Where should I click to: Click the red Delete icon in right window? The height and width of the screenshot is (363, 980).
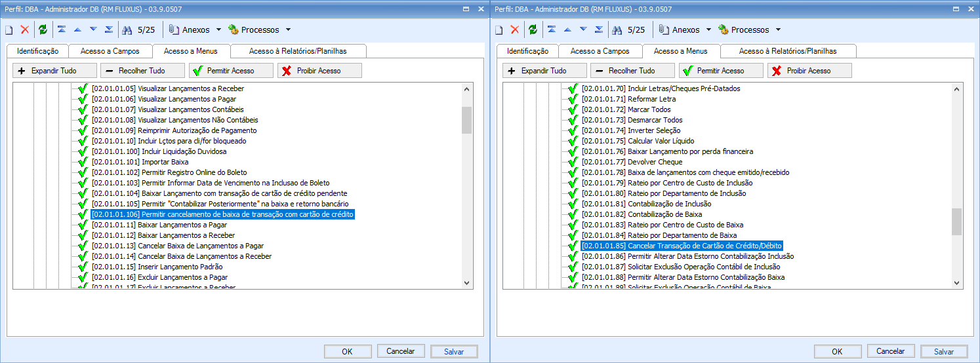click(x=515, y=29)
